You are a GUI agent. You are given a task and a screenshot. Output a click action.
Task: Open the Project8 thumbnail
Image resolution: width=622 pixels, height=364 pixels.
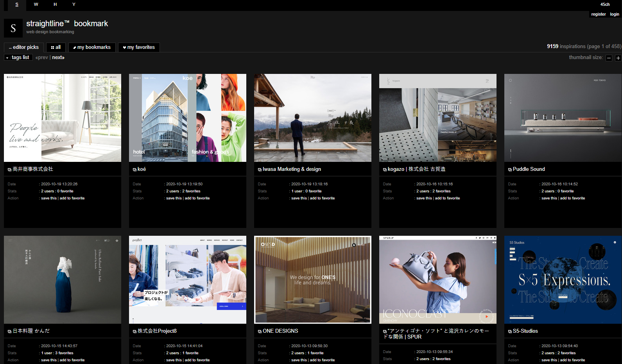coord(188,280)
